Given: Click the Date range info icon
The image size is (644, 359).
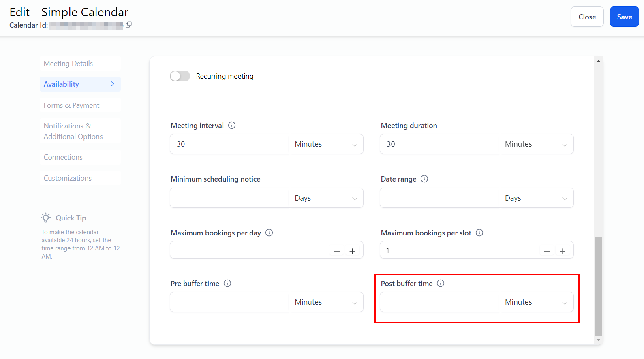Looking at the screenshot, I should coord(424,179).
